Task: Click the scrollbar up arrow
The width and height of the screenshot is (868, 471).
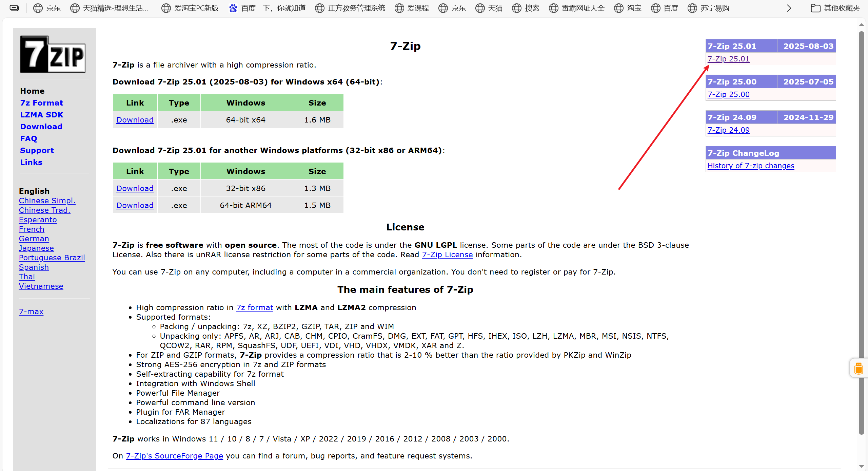Action: coord(862,25)
